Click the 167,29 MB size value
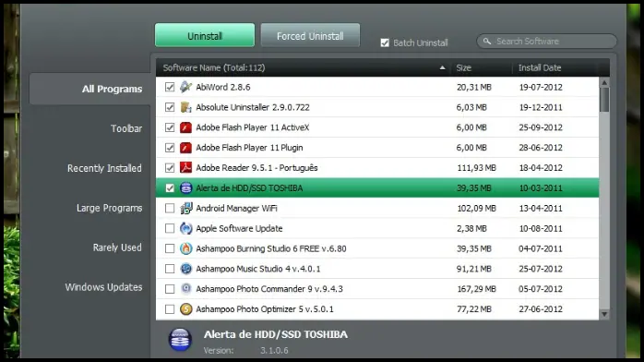This screenshot has width=644, height=362. [x=476, y=289]
